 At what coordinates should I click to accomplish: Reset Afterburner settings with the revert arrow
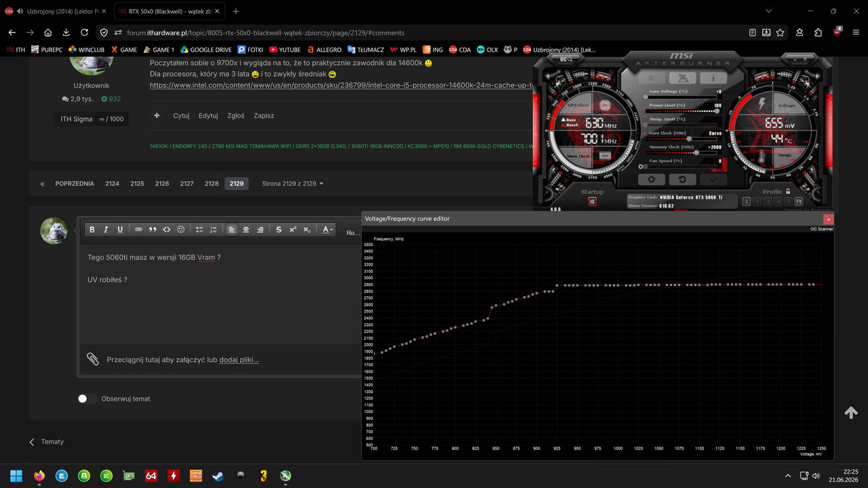click(x=682, y=180)
